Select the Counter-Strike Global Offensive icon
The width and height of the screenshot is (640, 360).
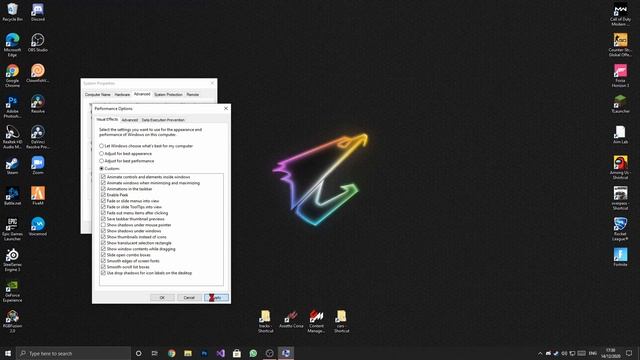click(x=620, y=45)
